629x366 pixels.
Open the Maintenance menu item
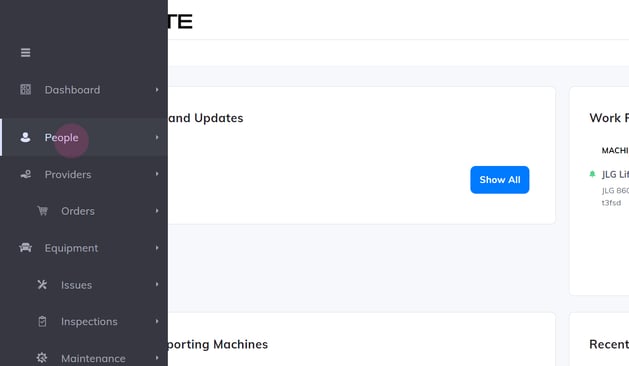point(84,358)
